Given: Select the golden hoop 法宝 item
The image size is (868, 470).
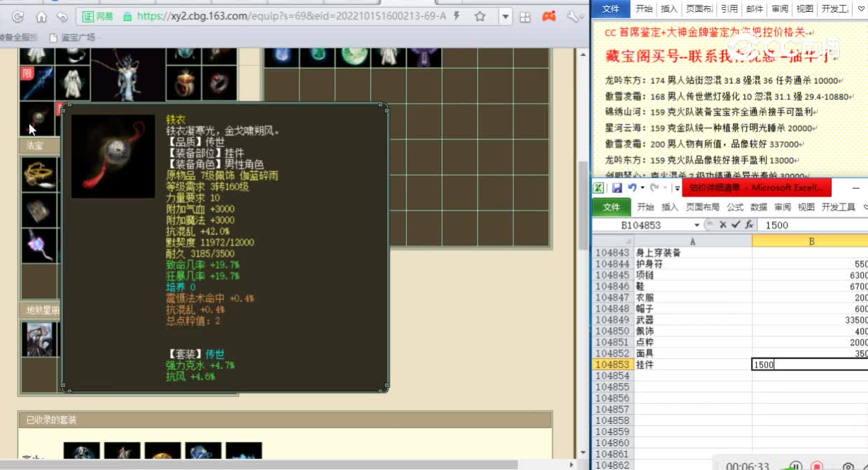Looking at the screenshot, I should tap(38, 173).
